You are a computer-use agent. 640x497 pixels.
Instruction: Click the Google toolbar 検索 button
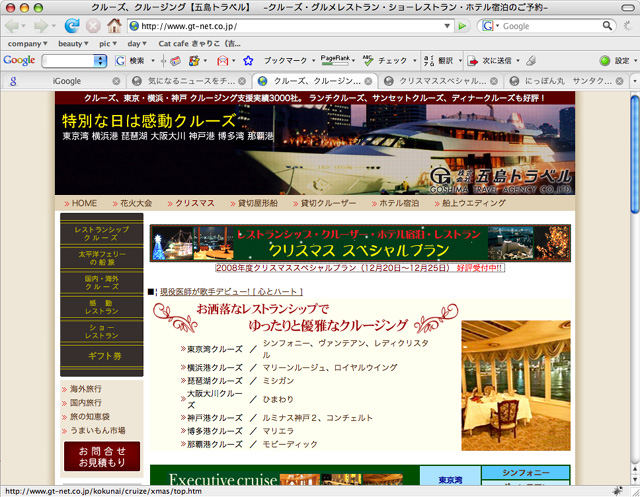point(129,61)
